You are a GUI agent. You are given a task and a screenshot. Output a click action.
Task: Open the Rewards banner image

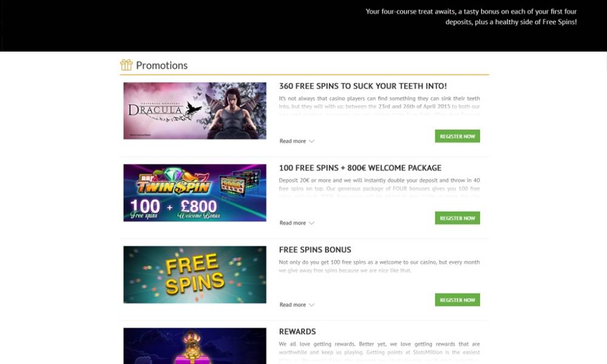tap(195, 346)
